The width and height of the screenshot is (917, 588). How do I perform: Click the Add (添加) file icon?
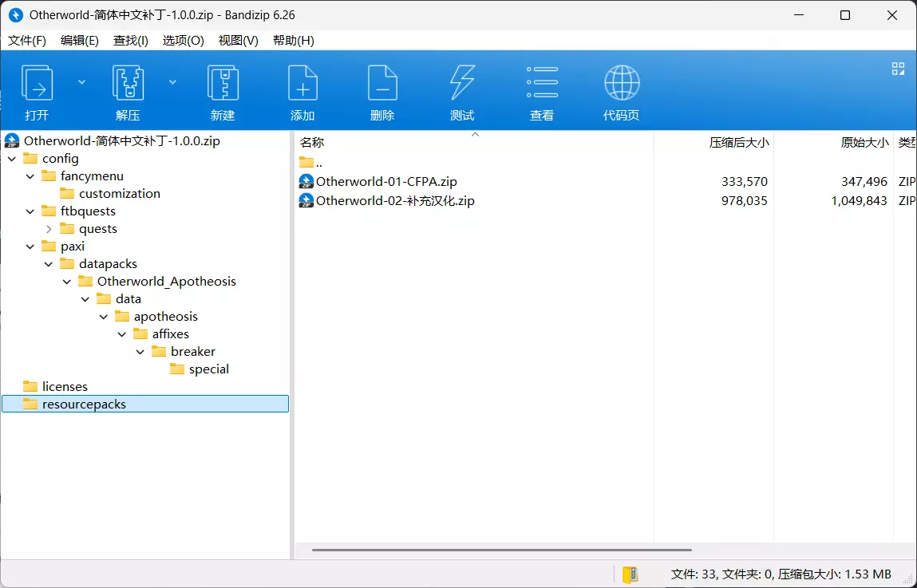(302, 82)
